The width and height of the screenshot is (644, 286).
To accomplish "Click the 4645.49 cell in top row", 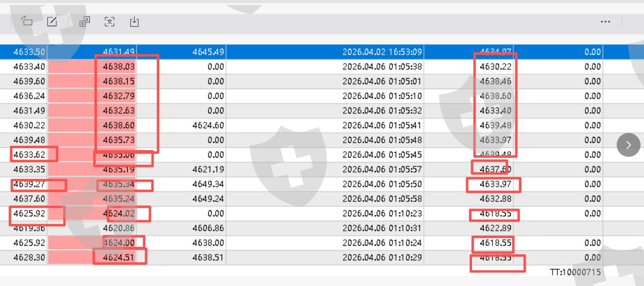I will [x=208, y=52].
